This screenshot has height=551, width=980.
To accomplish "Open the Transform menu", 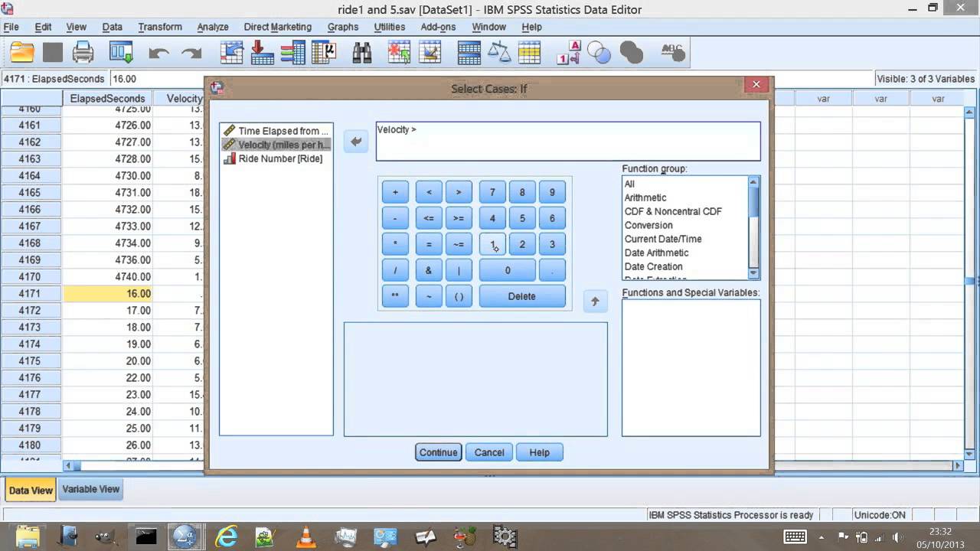I will [160, 27].
